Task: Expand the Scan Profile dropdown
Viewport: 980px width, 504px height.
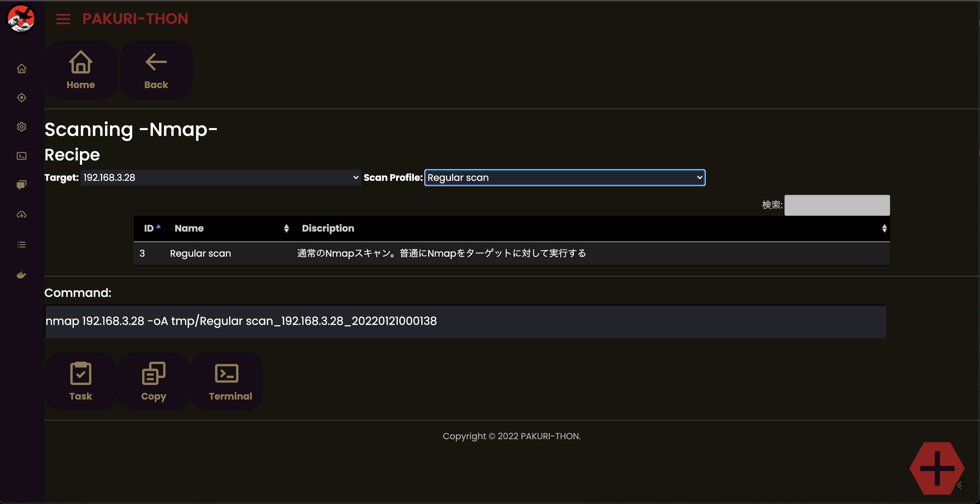Action: click(564, 178)
